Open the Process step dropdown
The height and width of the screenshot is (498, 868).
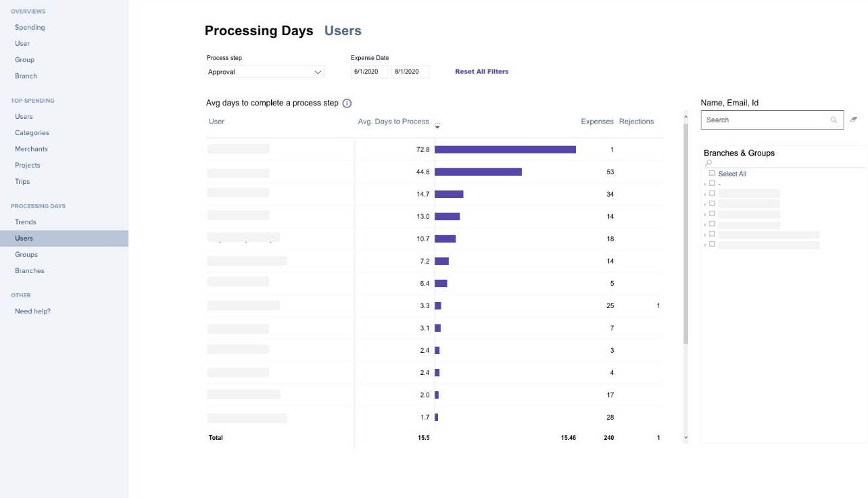click(x=265, y=72)
